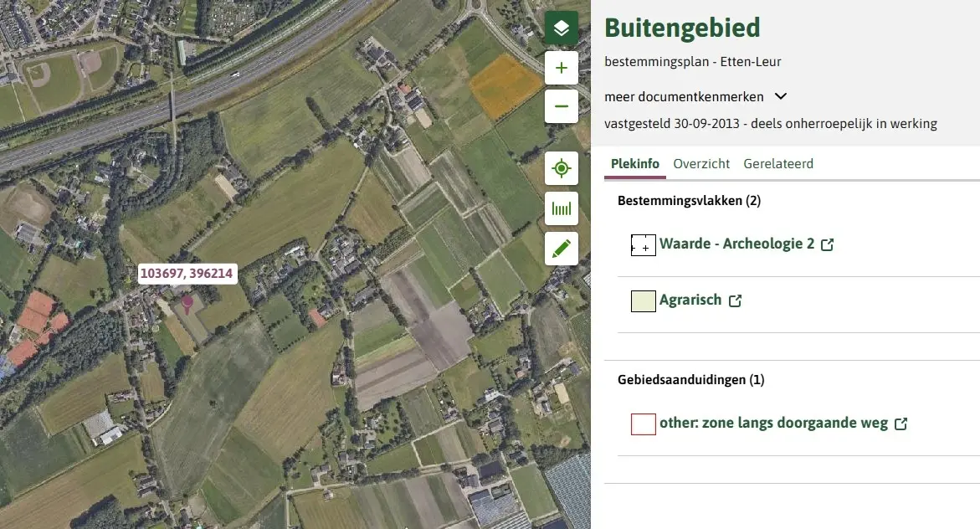
Task: Click the Agrarisch light green color swatch
Action: (x=643, y=300)
